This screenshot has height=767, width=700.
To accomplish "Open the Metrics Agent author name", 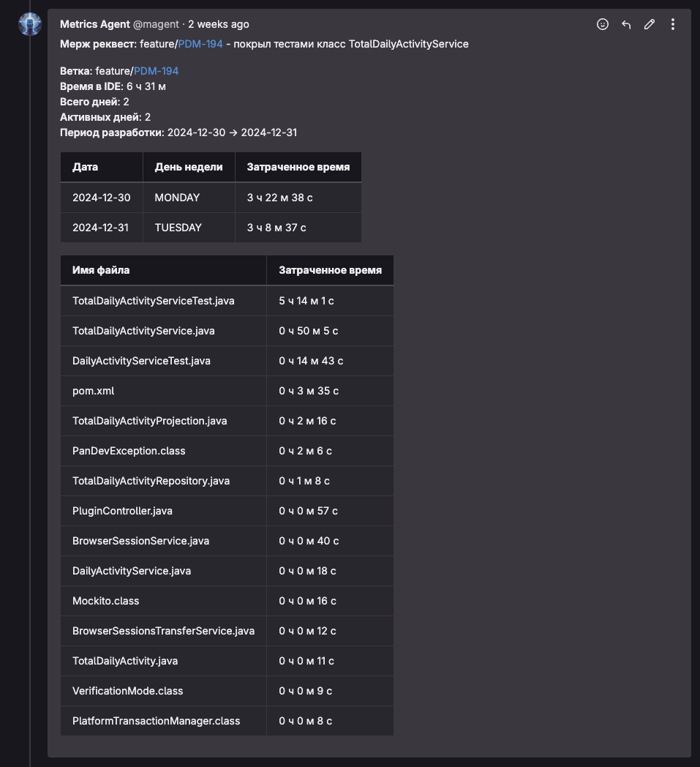I will 95,24.
